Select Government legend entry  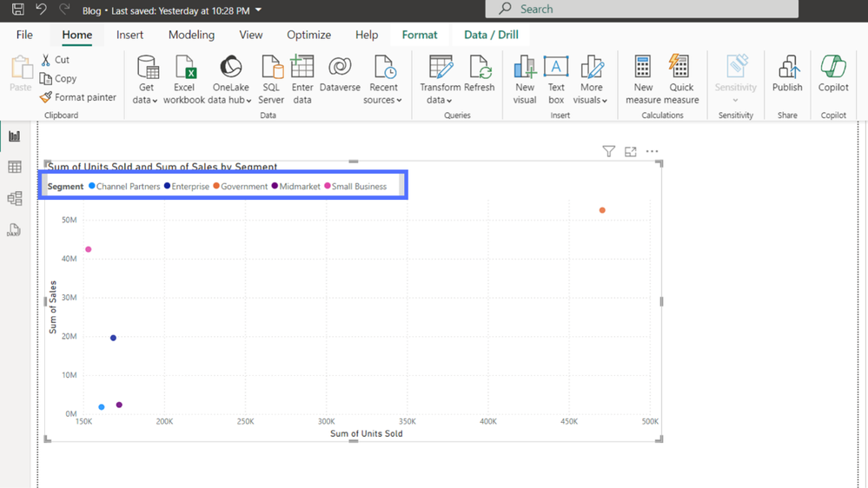[x=241, y=187]
